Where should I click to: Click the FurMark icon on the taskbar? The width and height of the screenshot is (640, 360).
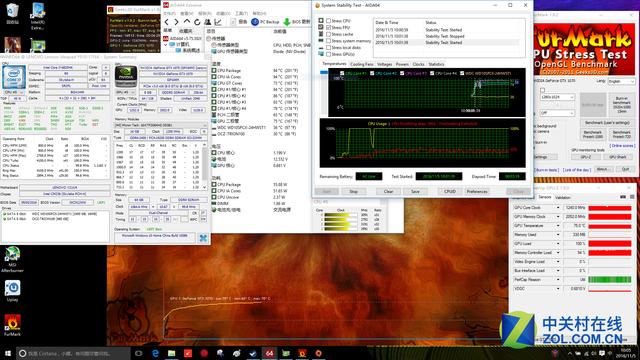pyautogui.click(x=302, y=353)
